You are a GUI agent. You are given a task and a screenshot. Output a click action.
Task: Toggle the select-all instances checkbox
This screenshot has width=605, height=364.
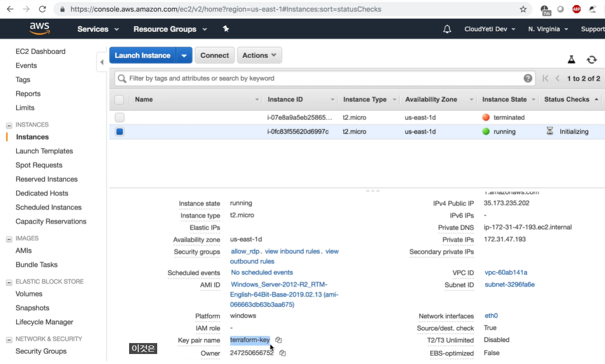[x=119, y=99]
